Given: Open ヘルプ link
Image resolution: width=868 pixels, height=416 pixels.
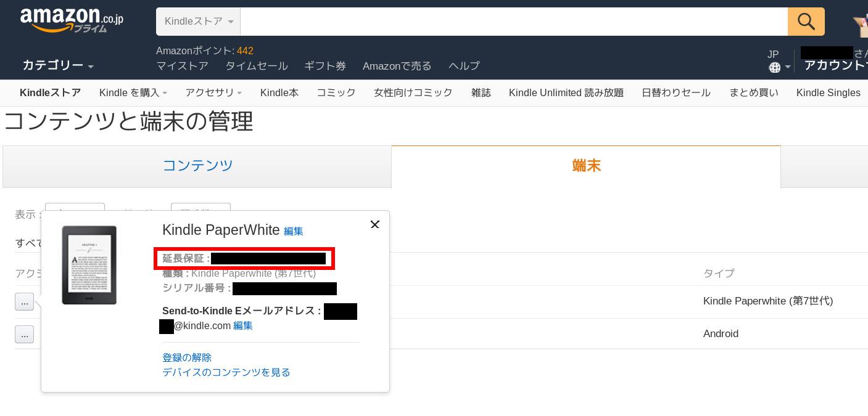Looking at the screenshot, I should (464, 66).
